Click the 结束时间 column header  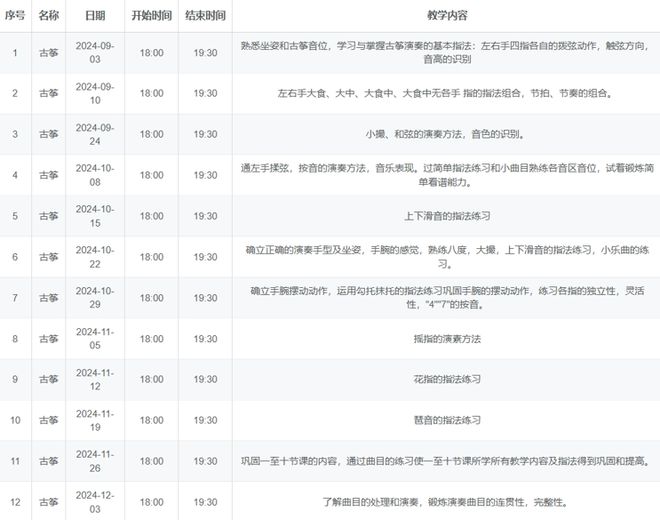pyautogui.click(x=205, y=17)
